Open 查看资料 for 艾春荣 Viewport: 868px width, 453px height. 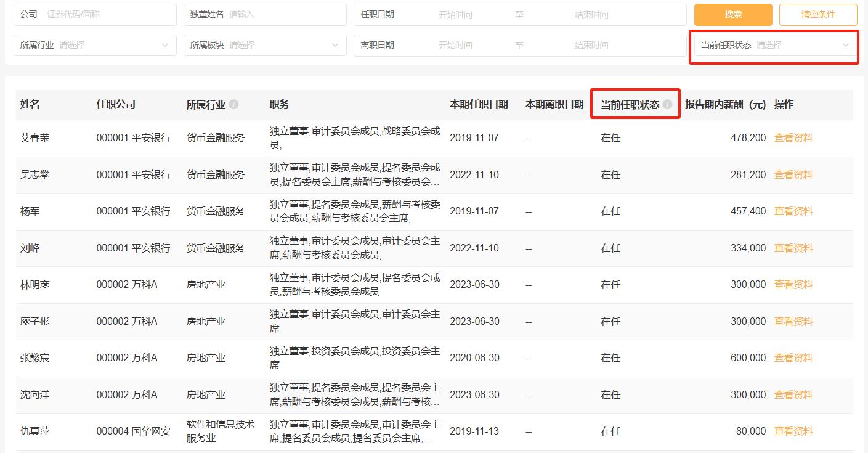[x=793, y=138]
